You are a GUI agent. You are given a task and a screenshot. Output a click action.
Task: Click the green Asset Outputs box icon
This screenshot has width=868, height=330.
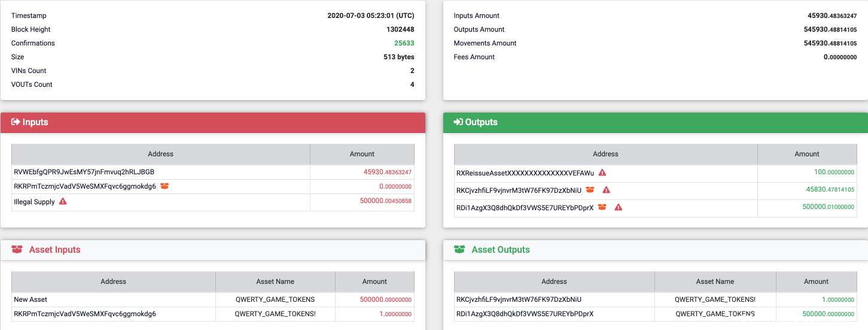click(x=459, y=250)
